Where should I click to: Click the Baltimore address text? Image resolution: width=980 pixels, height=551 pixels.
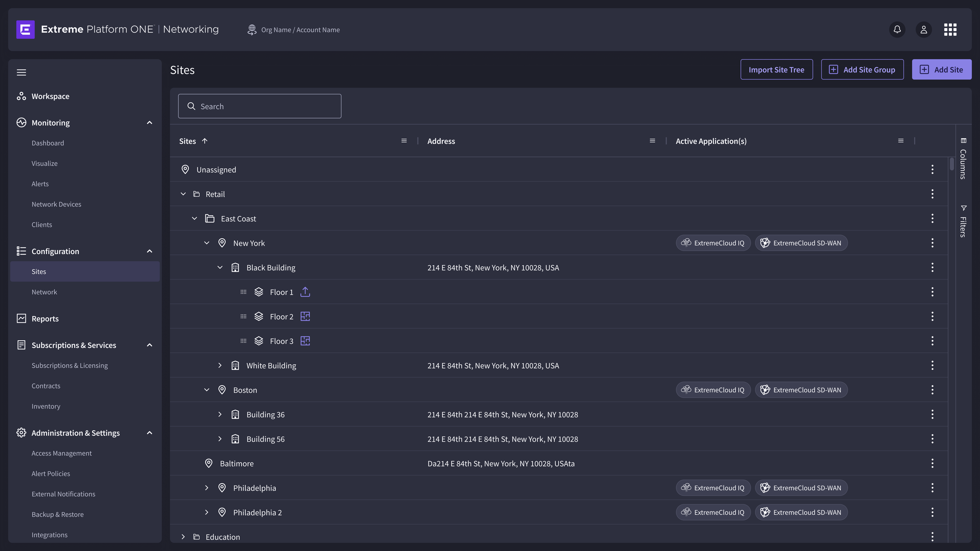tap(501, 464)
